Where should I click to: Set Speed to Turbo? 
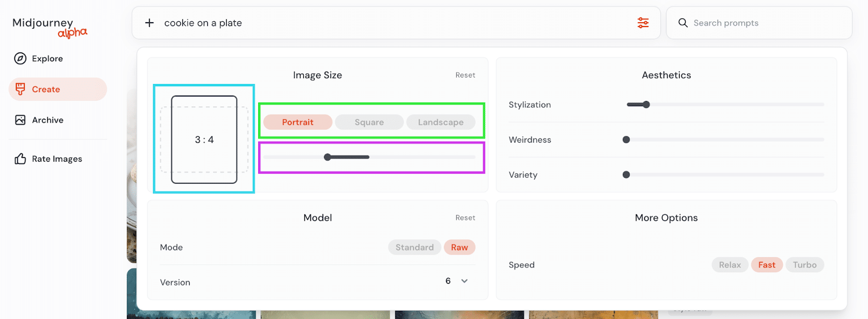[805, 265]
